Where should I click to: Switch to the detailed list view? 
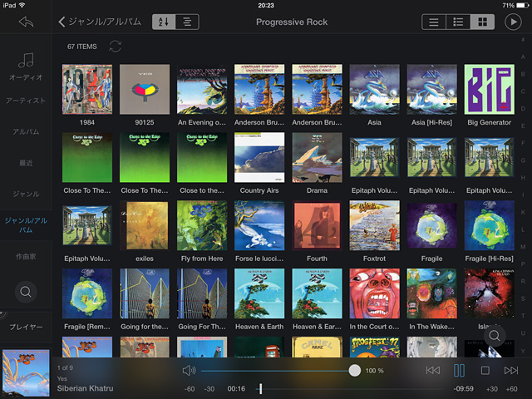(457, 22)
